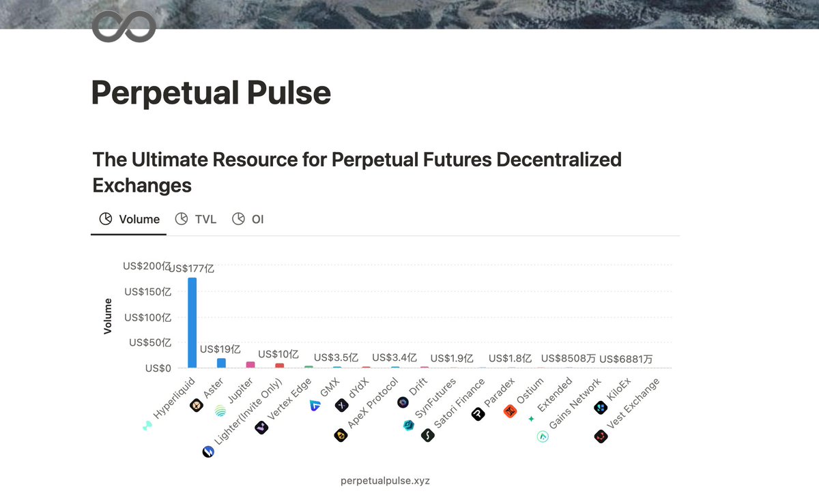Click the Perpetual Pulse page title

point(211,93)
